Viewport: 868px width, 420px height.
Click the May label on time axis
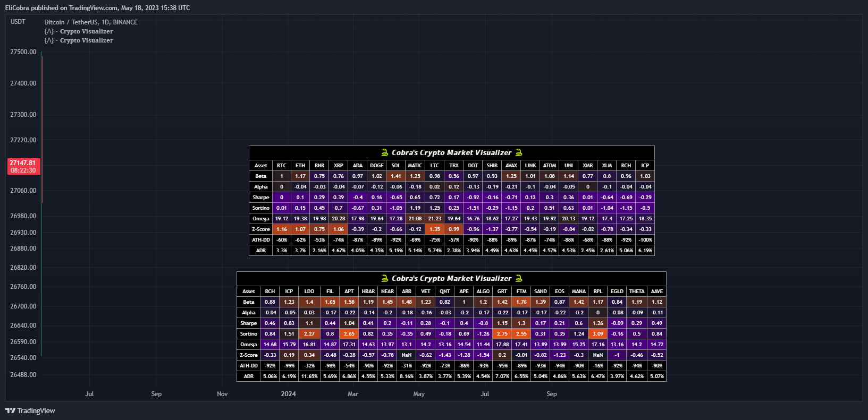click(x=419, y=394)
